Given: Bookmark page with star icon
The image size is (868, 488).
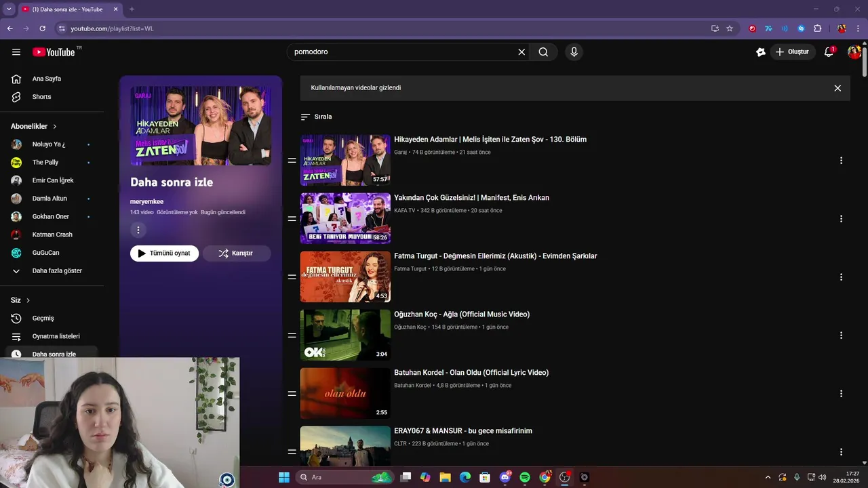Looking at the screenshot, I should (x=730, y=28).
